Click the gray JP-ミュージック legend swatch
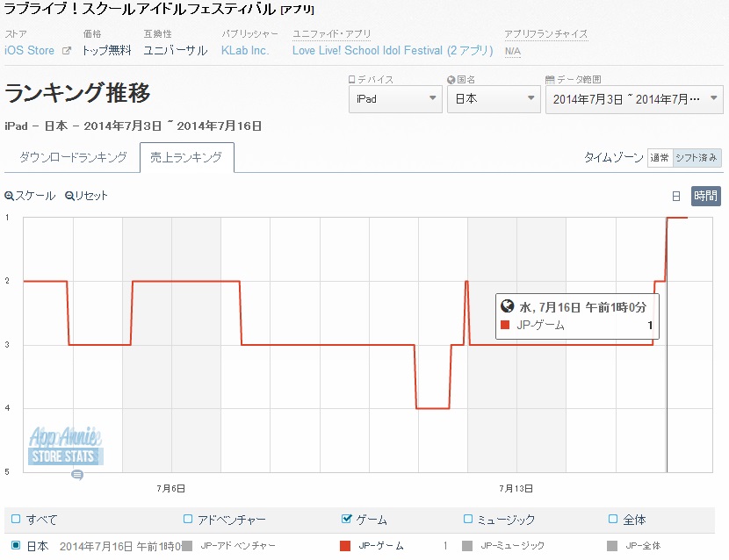 tap(467, 546)
